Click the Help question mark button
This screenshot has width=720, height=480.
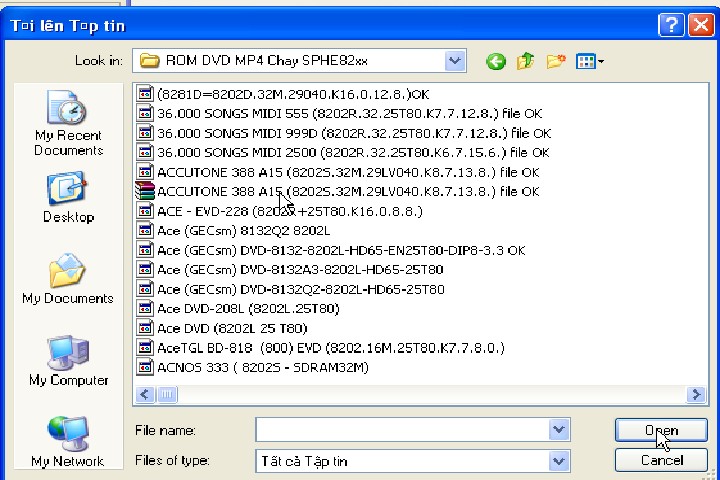pos(671,24)
